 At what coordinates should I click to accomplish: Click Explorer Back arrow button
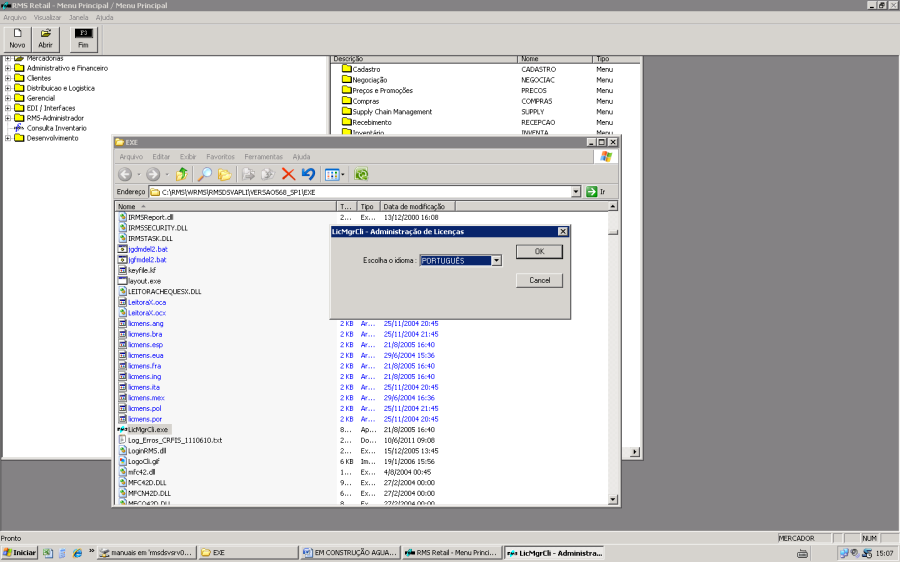pos(125,174)
